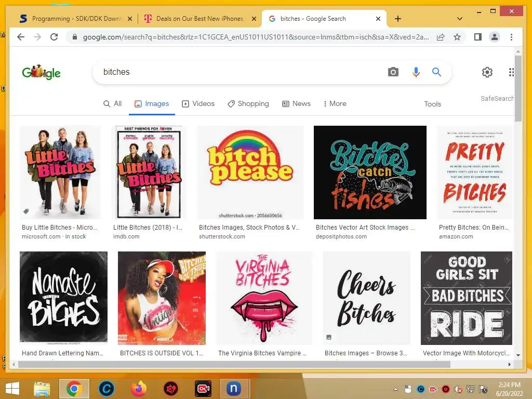This screenshot has width=532, height=399.
Task: Open the Chrome profile avatar
Action: point(495,37)
